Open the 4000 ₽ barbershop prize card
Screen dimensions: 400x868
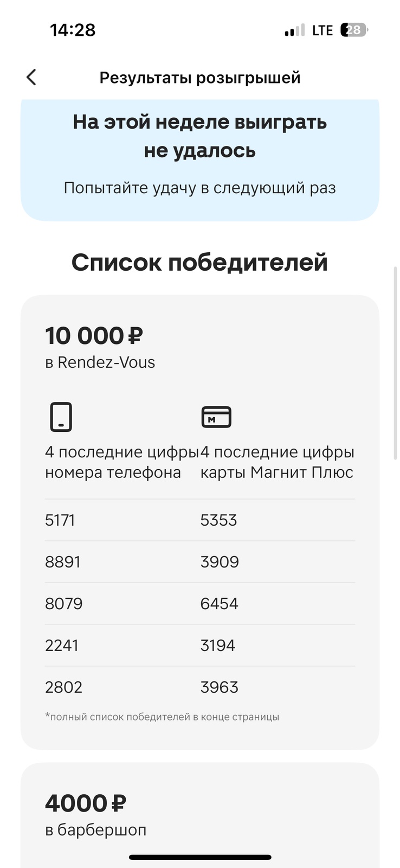tap(200, 814)
